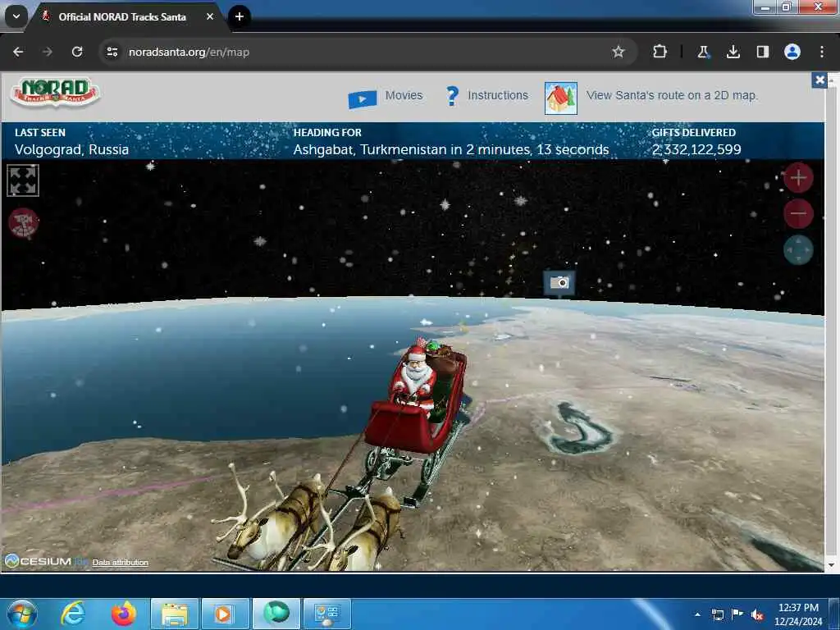The width and height of the screenshot is (840, 630).
Task: Expand the tab search dropdown
Action: pyautogui.click(x=16, y=16)
